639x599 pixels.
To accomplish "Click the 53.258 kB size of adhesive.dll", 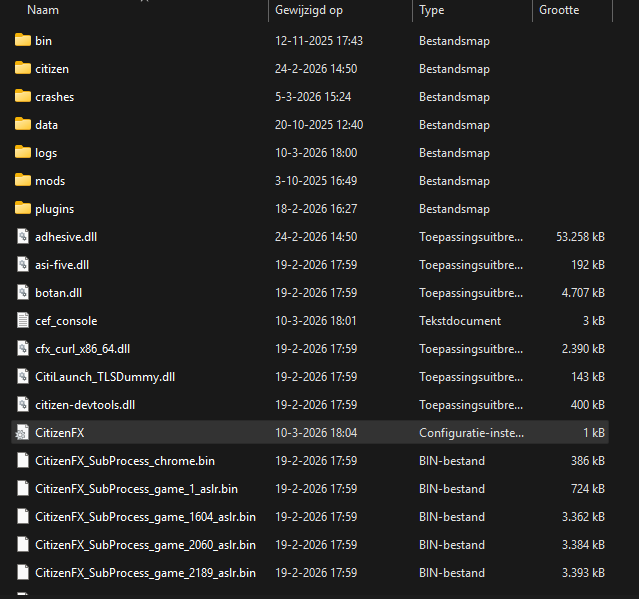I will 581,237.
